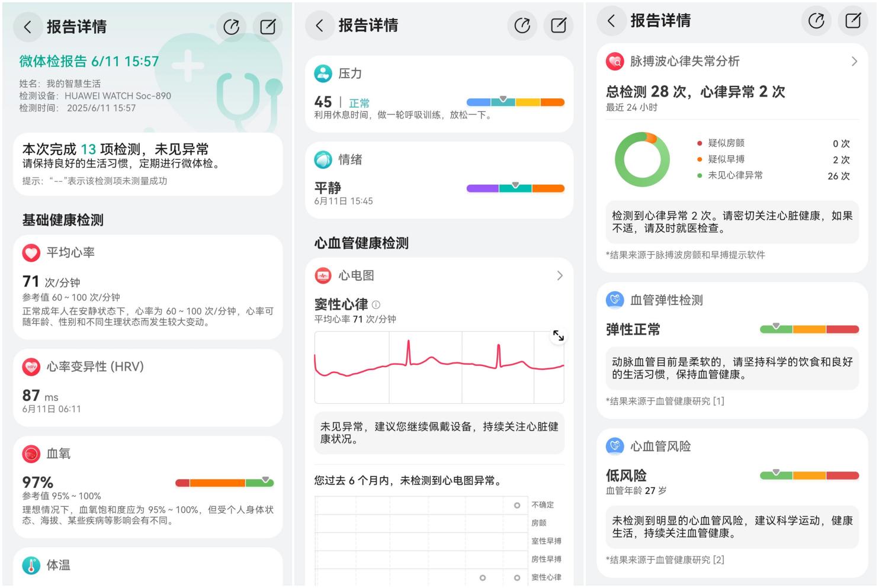Tap the 平均心率 heart icon
Image resolution: width=879 pixels, height=588 pixels.
[31, 253]
